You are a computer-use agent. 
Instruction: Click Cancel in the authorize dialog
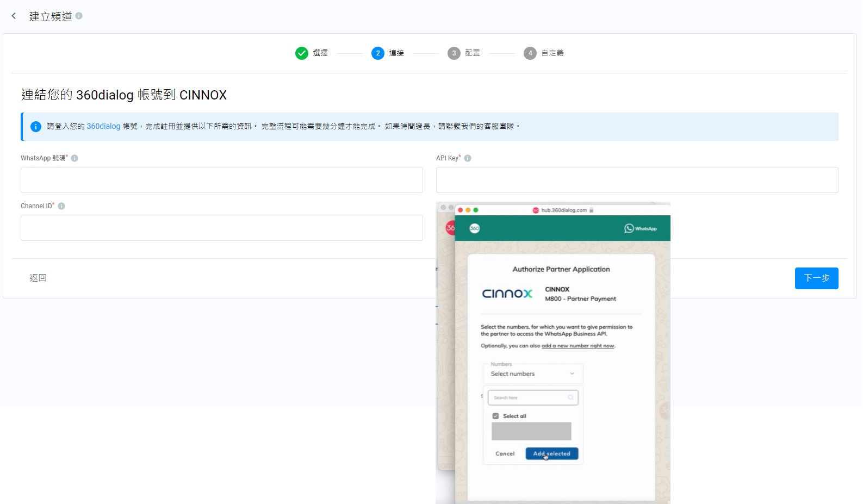505,453
